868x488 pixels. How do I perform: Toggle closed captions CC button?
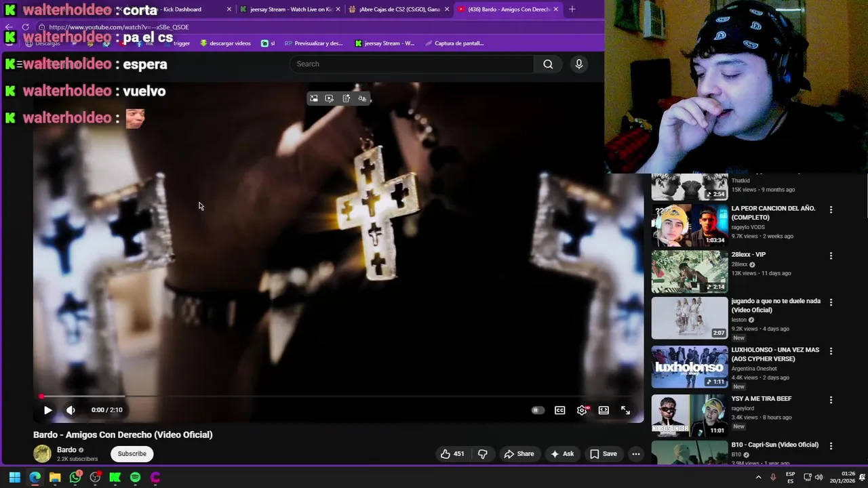pyautogui.click(x=559, y=410)
